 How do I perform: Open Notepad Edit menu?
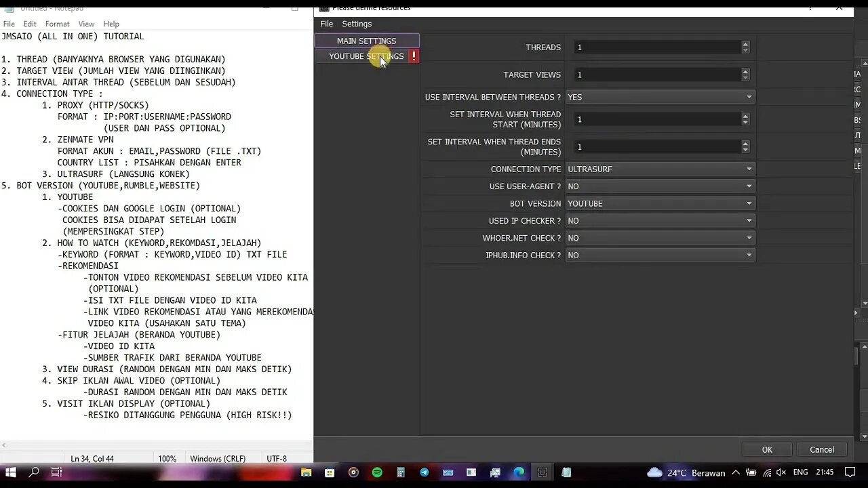pyautogui.click(x=30, y=24)
